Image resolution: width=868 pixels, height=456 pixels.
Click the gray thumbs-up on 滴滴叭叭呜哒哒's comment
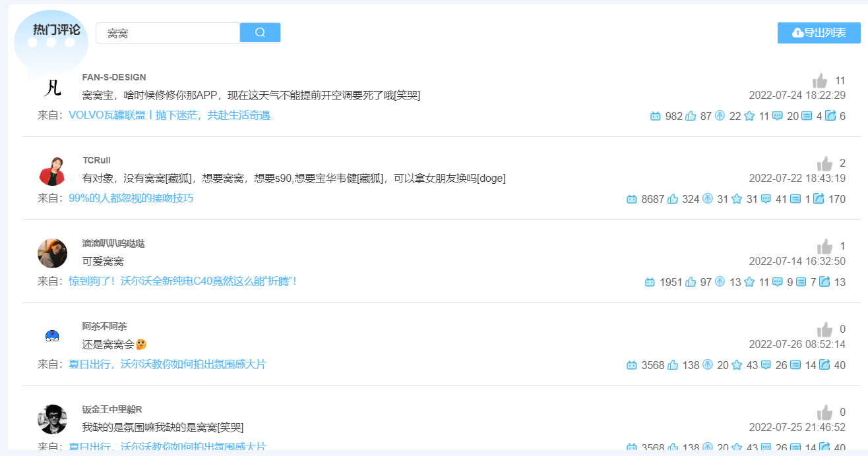click(x=824, y=246)
